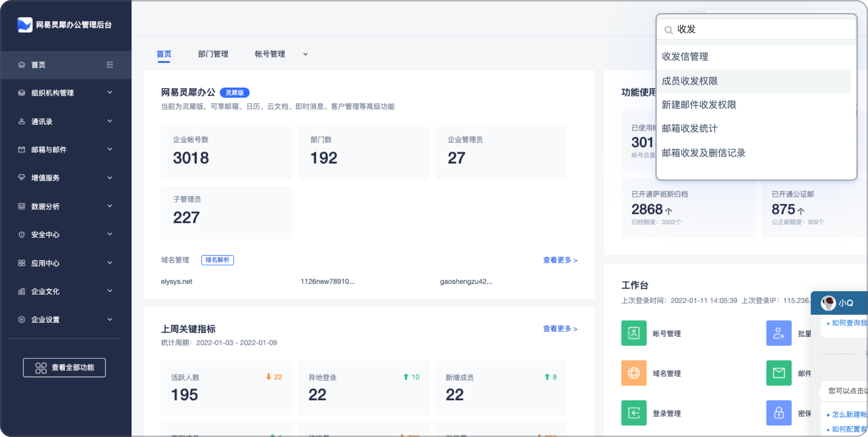Select 成员收发权限 from search suggestions
This screenshot has width=868, height=437.
[x=690, y=81]
